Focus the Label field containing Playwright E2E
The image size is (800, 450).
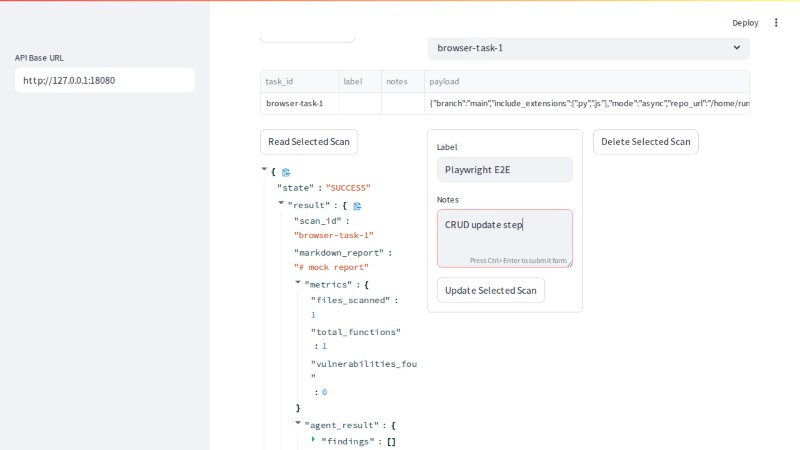coord(505,169)
